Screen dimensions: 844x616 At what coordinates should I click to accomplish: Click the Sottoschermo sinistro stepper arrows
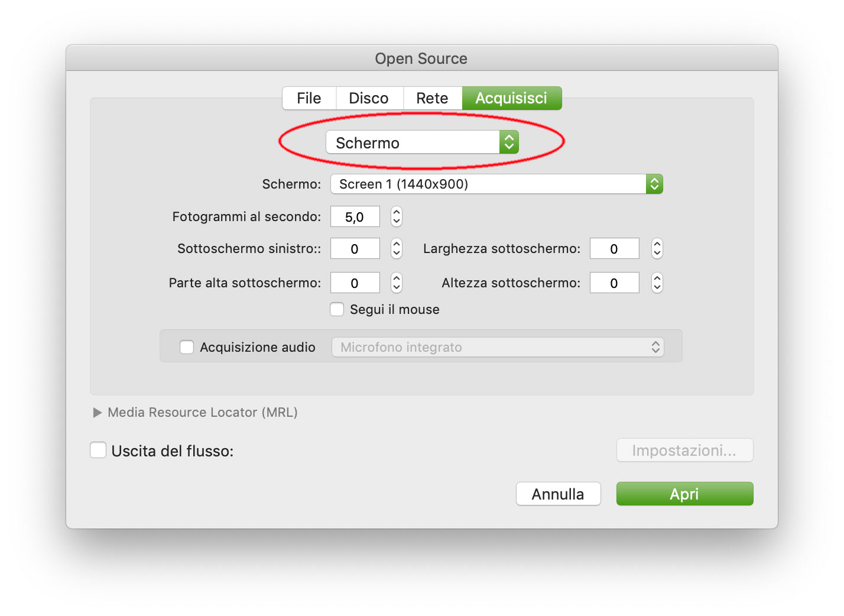coord(397,248)
